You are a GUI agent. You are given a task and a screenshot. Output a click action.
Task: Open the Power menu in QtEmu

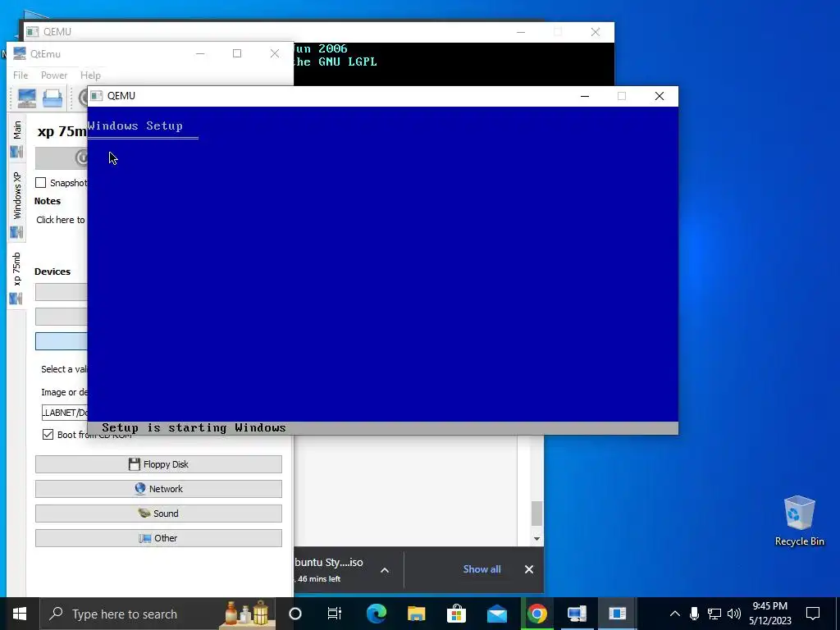pyautogui.click(x=54, y=75)
